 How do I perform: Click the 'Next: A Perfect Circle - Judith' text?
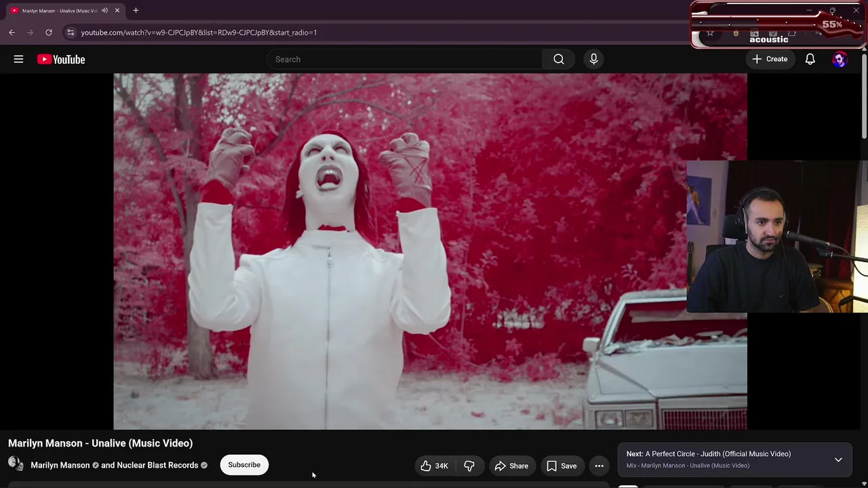coord(709,454)
